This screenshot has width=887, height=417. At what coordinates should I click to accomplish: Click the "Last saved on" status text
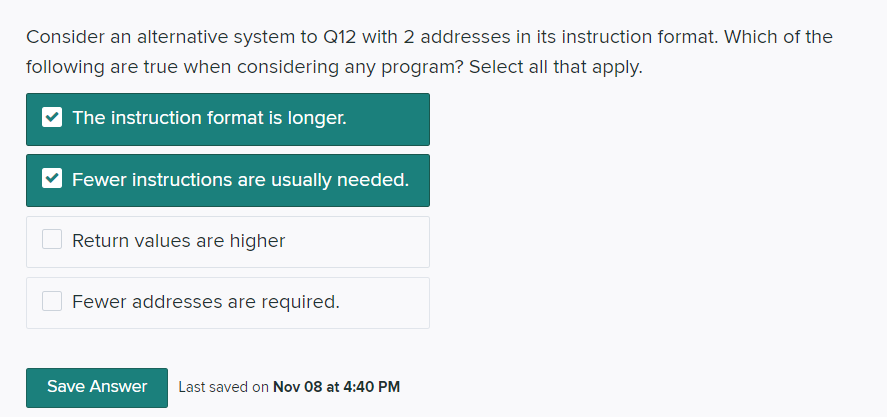[223, 387]
